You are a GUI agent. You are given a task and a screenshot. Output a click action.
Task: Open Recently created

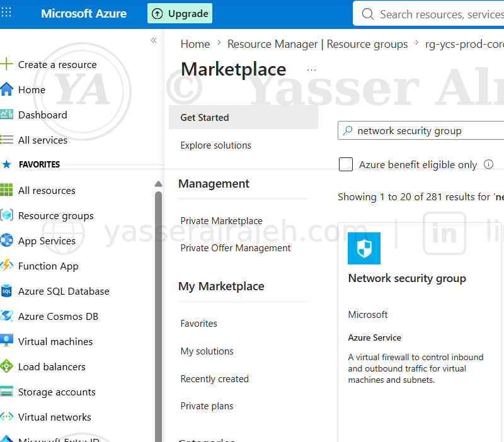pyautogui.click(x=214, y=378)
